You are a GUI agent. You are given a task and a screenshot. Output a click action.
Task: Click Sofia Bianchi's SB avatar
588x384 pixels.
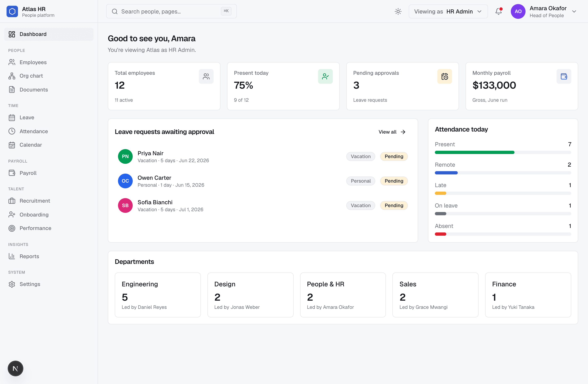click(125, 205)
